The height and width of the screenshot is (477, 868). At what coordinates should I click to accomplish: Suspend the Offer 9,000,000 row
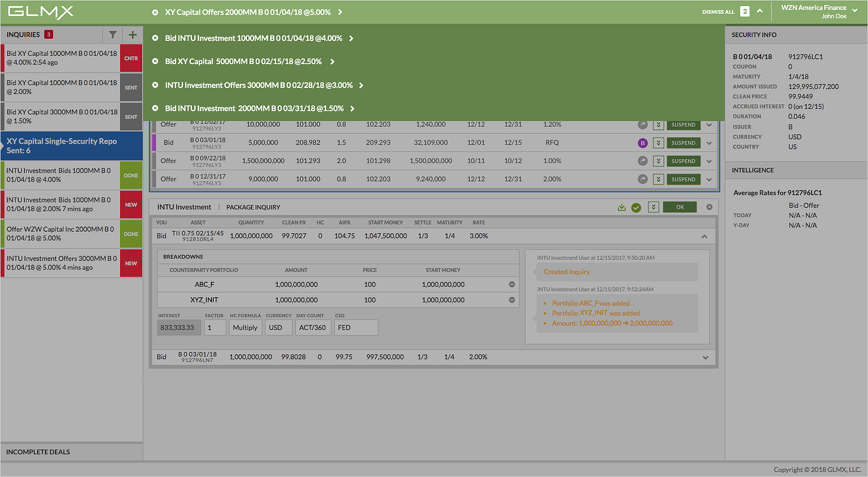(x=684, y=179)
